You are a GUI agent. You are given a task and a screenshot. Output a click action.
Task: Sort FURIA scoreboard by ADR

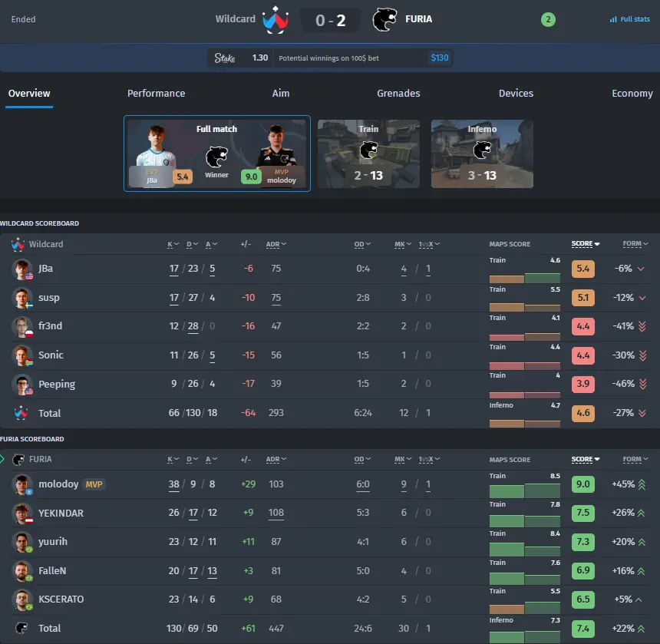click(276, 460)
